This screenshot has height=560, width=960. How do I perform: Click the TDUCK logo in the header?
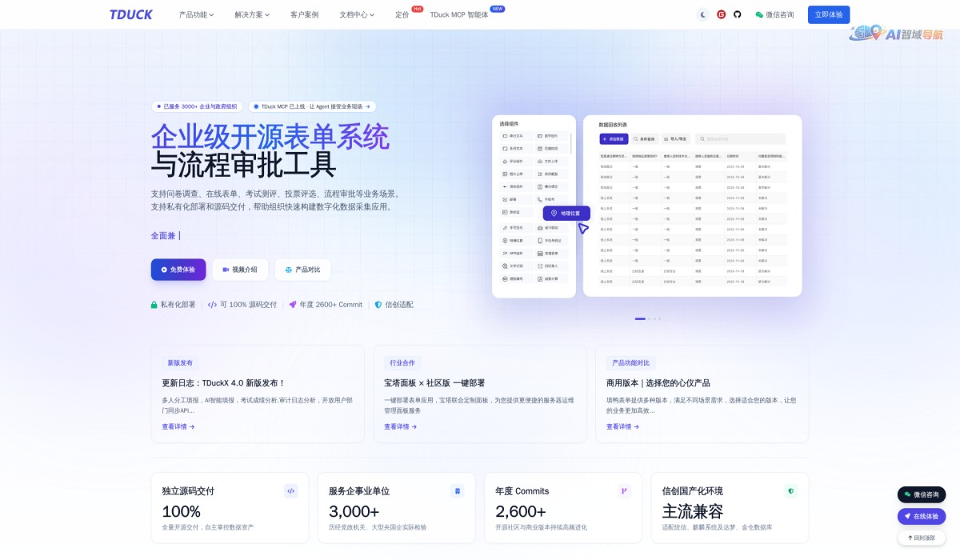coord(131,14)
